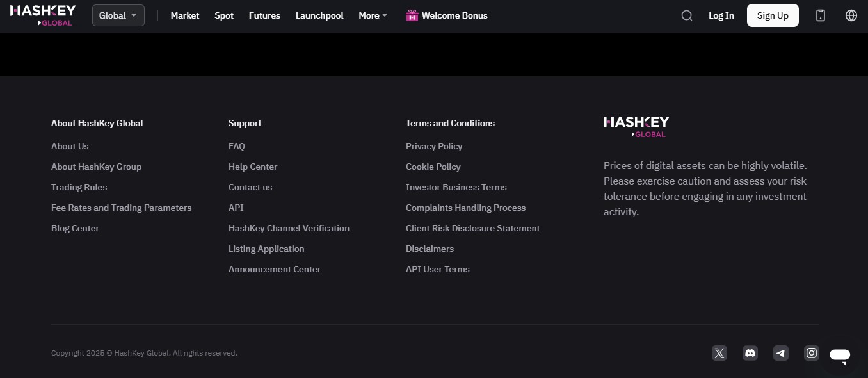Go to the Help Center
The image size is (868, 378).
click(253, 167)
